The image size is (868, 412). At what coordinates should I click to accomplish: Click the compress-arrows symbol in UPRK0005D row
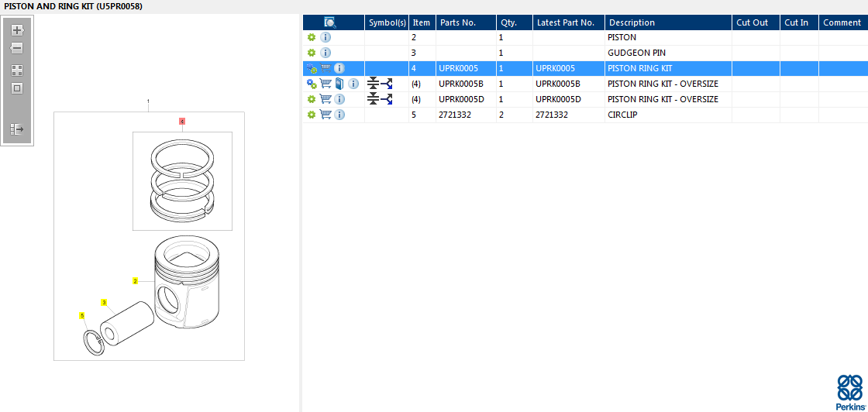tap(373, 100)
